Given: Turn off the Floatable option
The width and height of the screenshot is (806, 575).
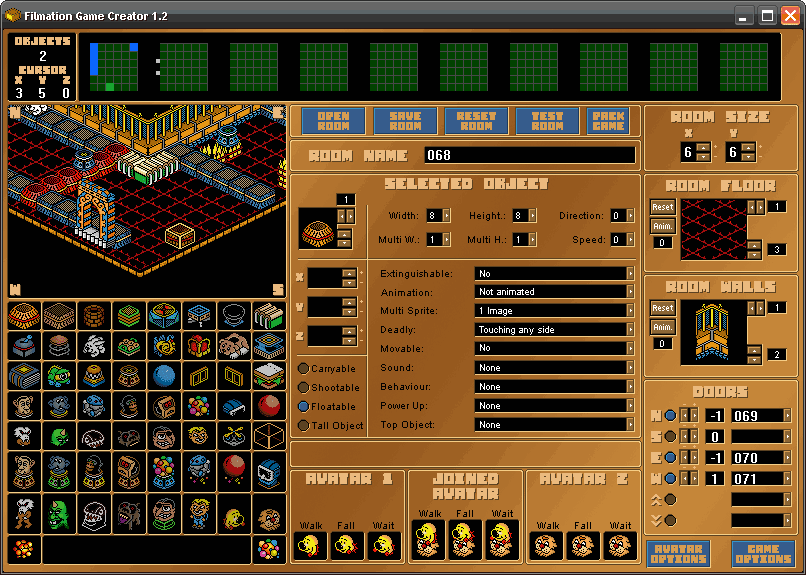Looking at the screenshot, I should coord(303,406).
